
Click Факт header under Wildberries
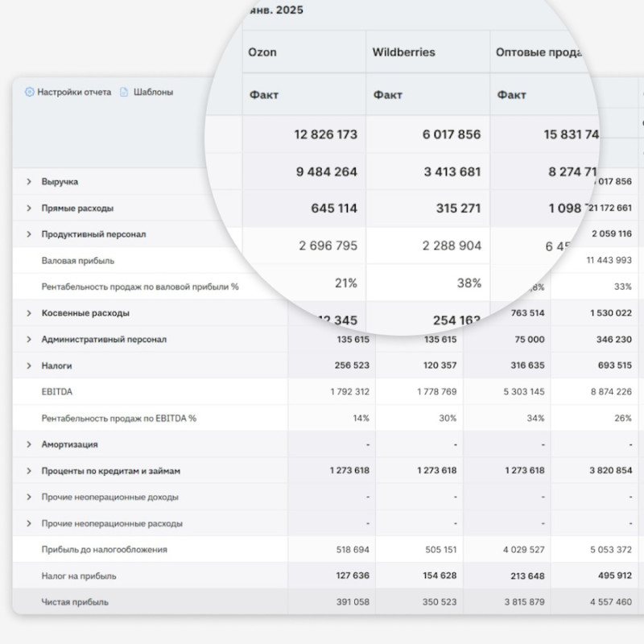(x=388, y=95)
